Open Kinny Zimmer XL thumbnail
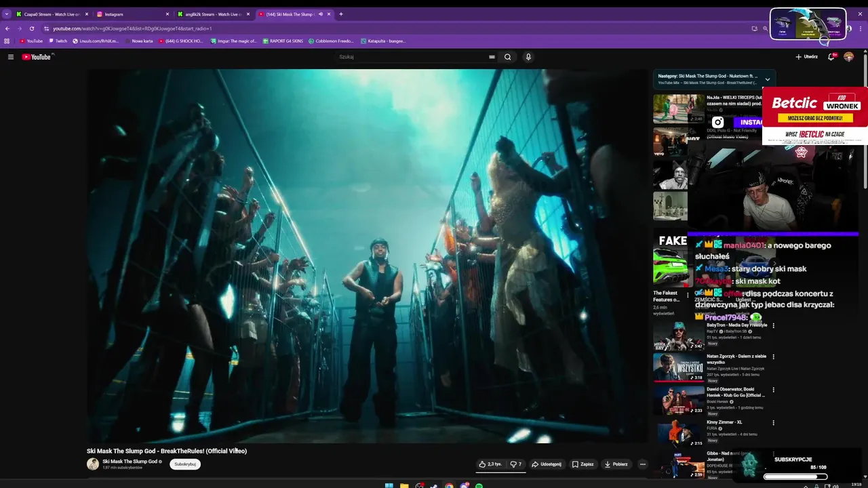 pyautogui.click(x=678, y=432)
